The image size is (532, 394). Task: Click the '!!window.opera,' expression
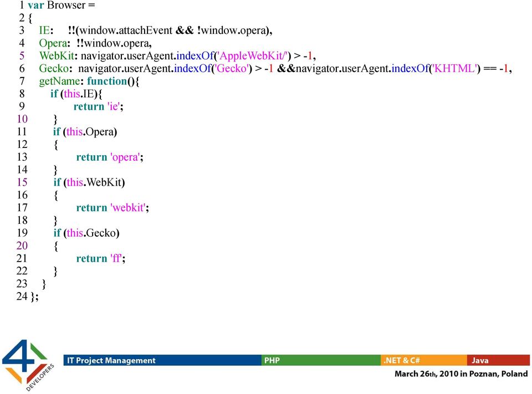tap(114, 43)
